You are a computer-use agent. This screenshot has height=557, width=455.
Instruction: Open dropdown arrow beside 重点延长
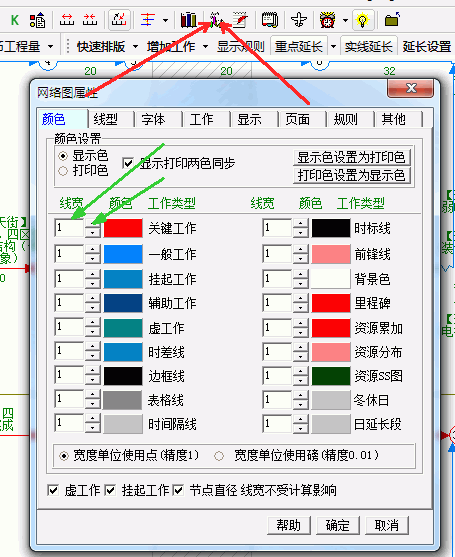[x=333, y=47]
